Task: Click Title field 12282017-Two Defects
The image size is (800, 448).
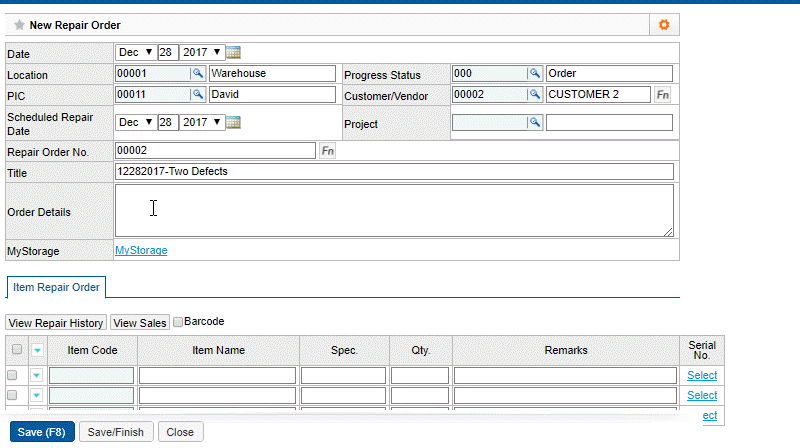Action: (394, 171)
